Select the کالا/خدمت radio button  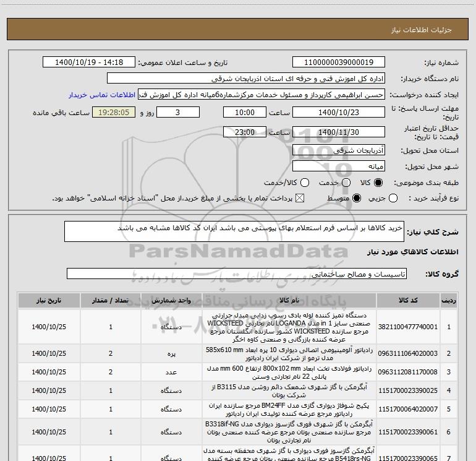[x=305, y=183]
